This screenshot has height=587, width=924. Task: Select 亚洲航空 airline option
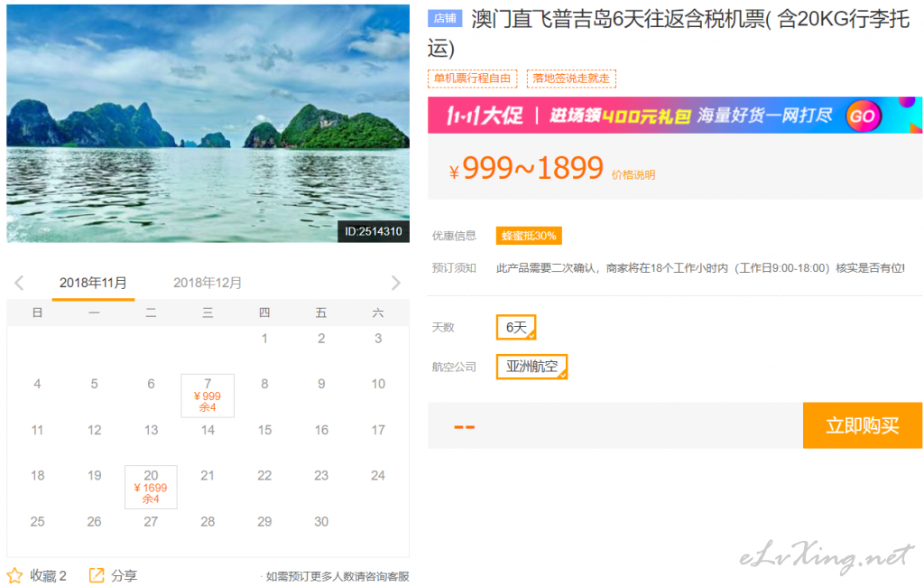point(531,367)
